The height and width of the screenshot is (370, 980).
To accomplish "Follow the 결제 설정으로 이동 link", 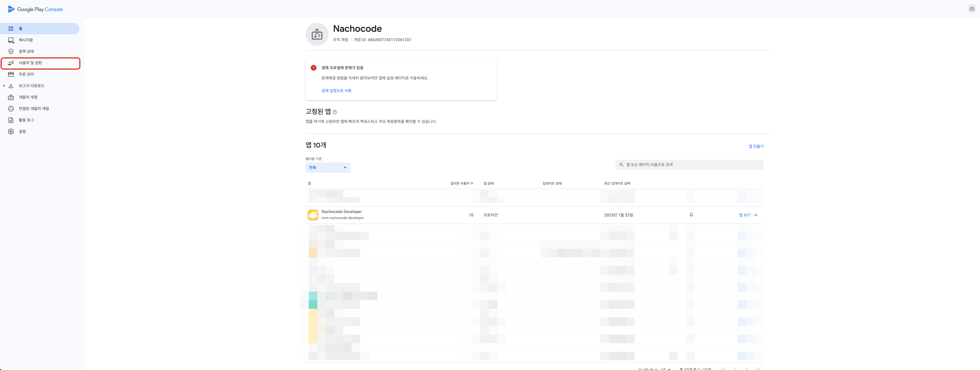I will tap(336, 91).
